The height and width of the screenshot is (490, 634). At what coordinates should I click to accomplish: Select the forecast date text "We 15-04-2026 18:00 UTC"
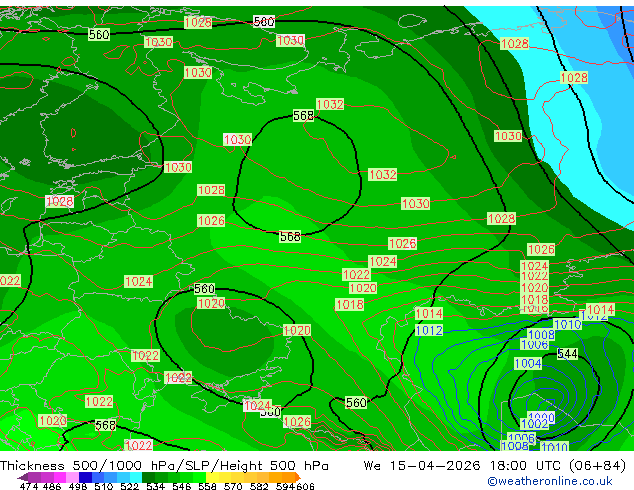(464, 466)
